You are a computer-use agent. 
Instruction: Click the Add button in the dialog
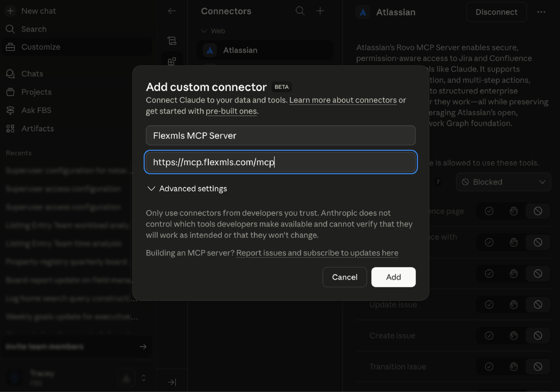point(393,277)
